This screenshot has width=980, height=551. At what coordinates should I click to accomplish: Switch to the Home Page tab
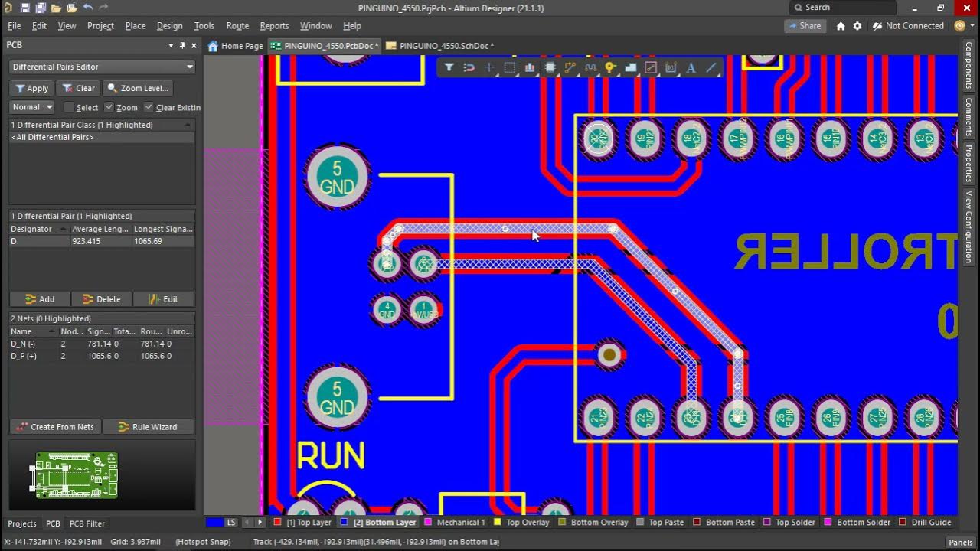click(235, 46)
